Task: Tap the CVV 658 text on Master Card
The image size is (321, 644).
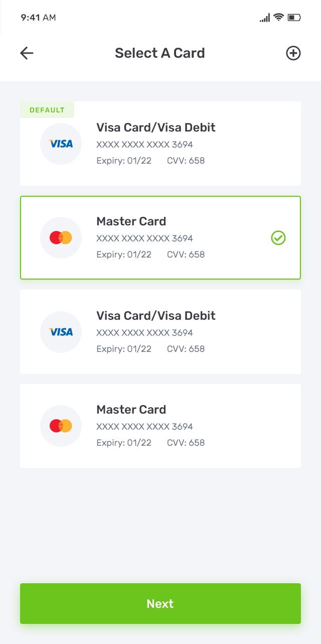Action: pyautogui.click(x=186, y=254)
